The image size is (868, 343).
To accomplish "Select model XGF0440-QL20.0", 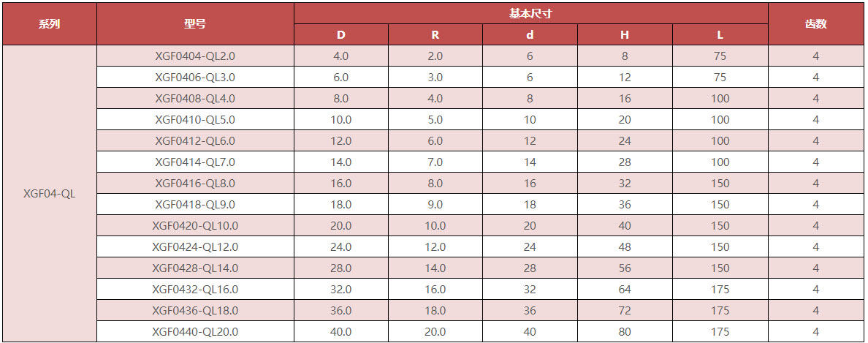I will coord(195,331).
